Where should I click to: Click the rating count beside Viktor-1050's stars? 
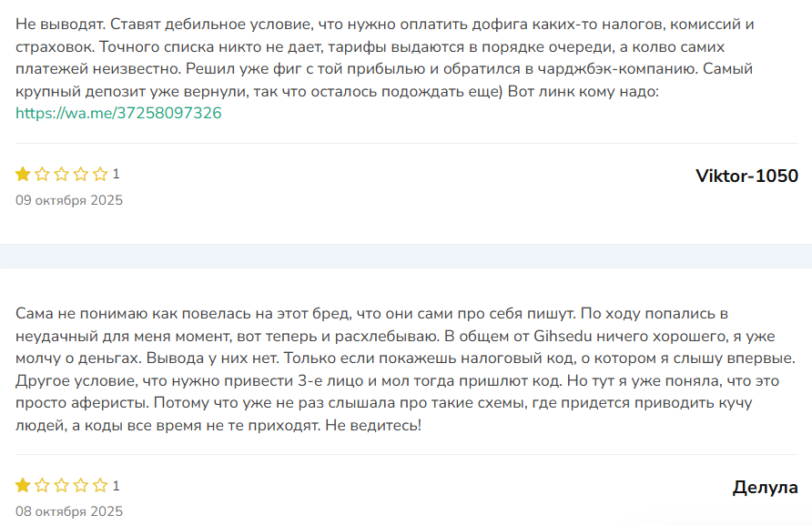pyautogui.click(x=117, y=175)
